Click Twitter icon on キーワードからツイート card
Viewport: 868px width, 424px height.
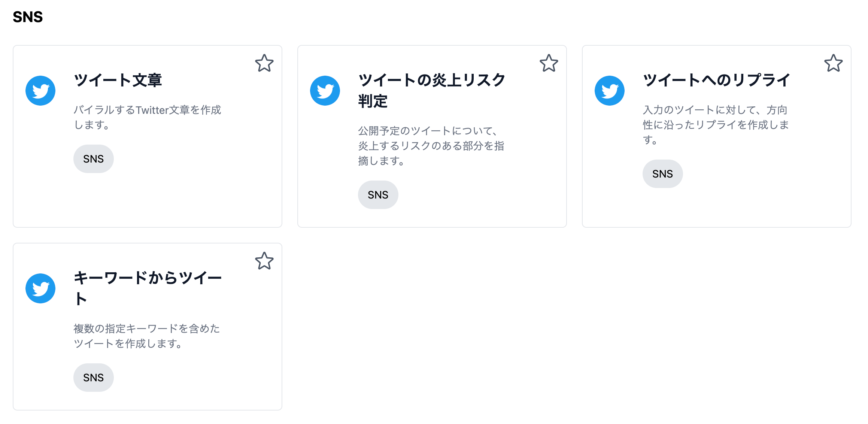tap(40, 288)
